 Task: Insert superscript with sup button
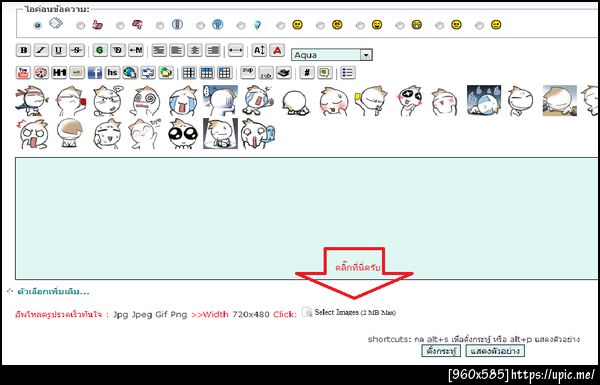(x=248, y=72)
